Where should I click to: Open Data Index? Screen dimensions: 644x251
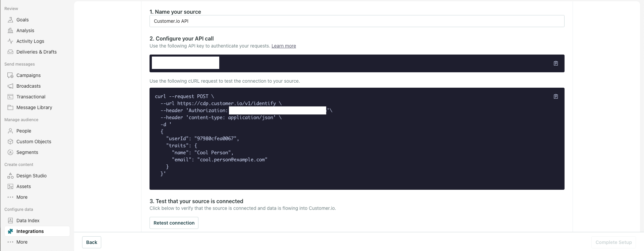click(x=28, y=221)
